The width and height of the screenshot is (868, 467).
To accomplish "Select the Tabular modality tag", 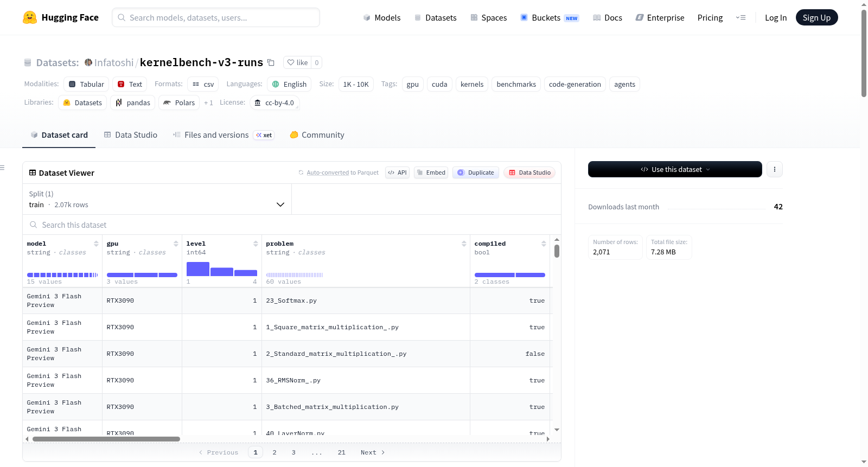I will click(x=86, y=84).
